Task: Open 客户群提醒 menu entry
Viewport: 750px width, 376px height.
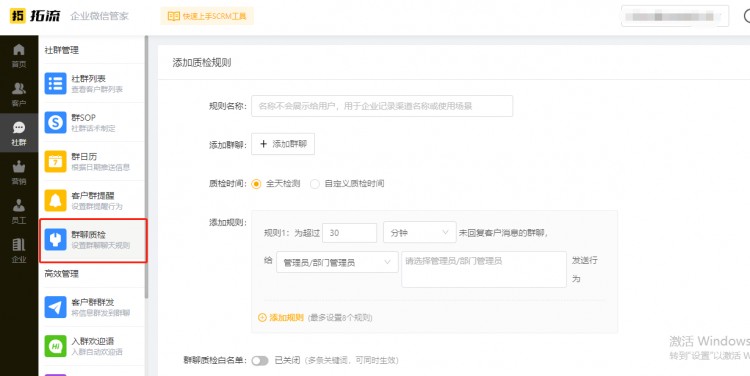Action: pos(91,200)
